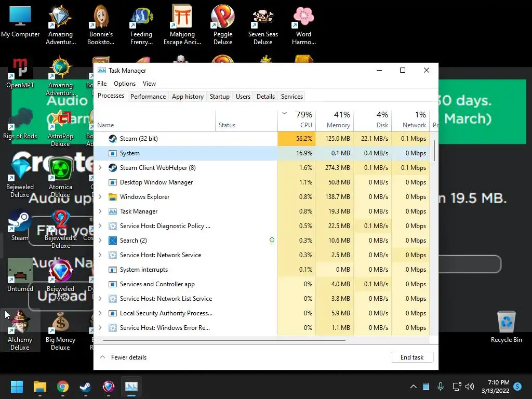
Task: Click the green leaf suspended status icon
Action: point(272,241)
